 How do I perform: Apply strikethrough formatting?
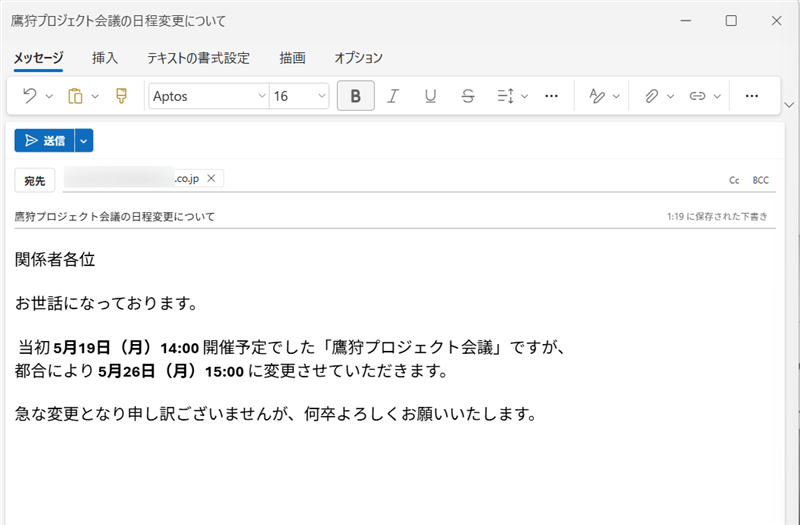(x=468, y=96)
